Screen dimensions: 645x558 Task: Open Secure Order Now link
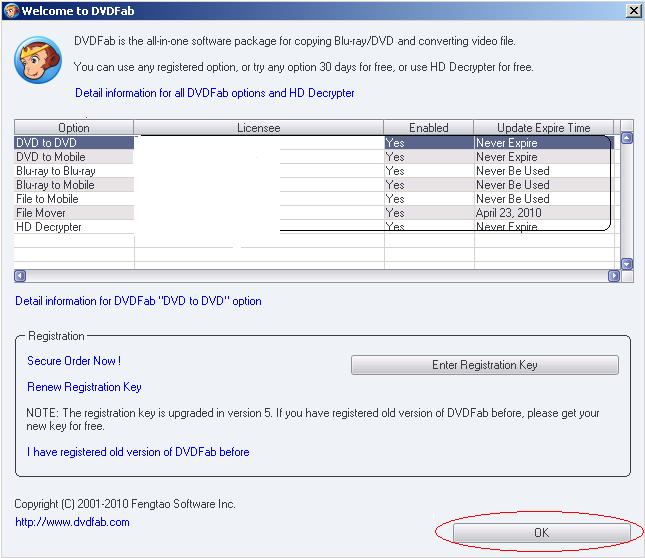pos(74,361)
